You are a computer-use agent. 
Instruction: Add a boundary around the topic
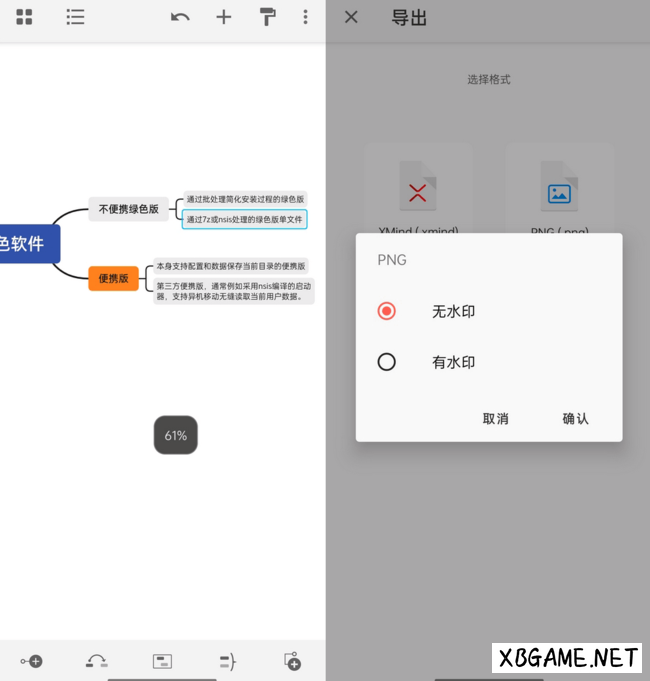coord(162,661)
